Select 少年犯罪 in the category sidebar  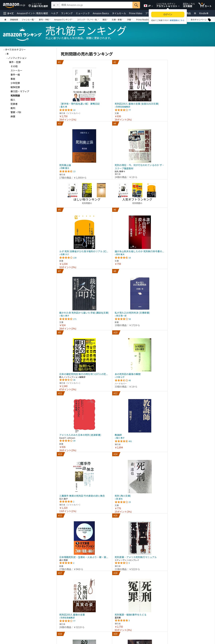tap(15, 83)
